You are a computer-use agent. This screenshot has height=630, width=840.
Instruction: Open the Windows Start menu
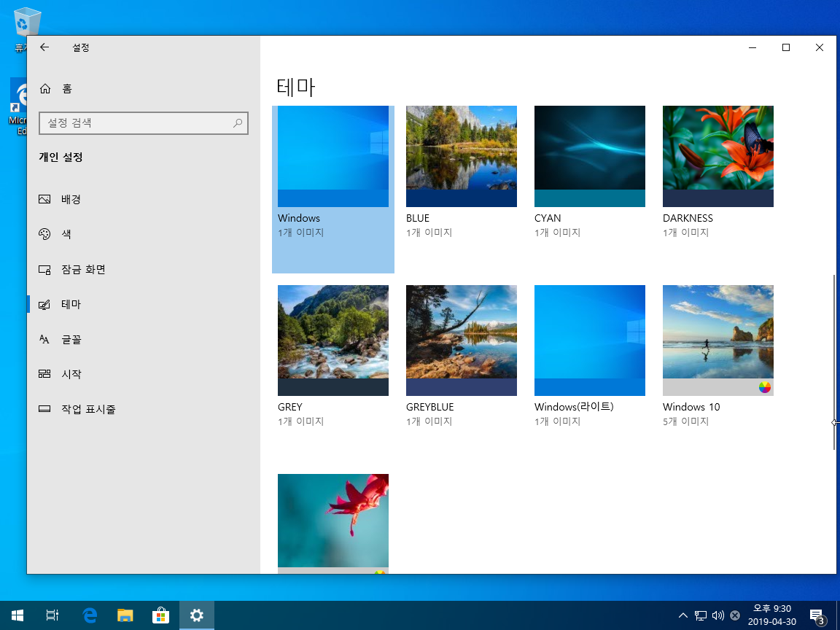click(x=17, y=615)
